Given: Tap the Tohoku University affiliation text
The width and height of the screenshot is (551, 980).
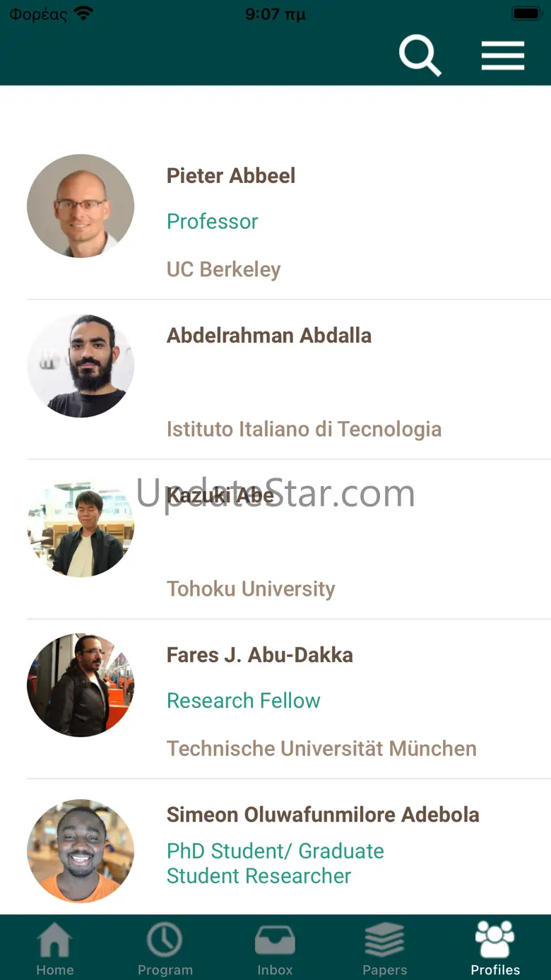Looking at the screenshot, I should point(251,589).
